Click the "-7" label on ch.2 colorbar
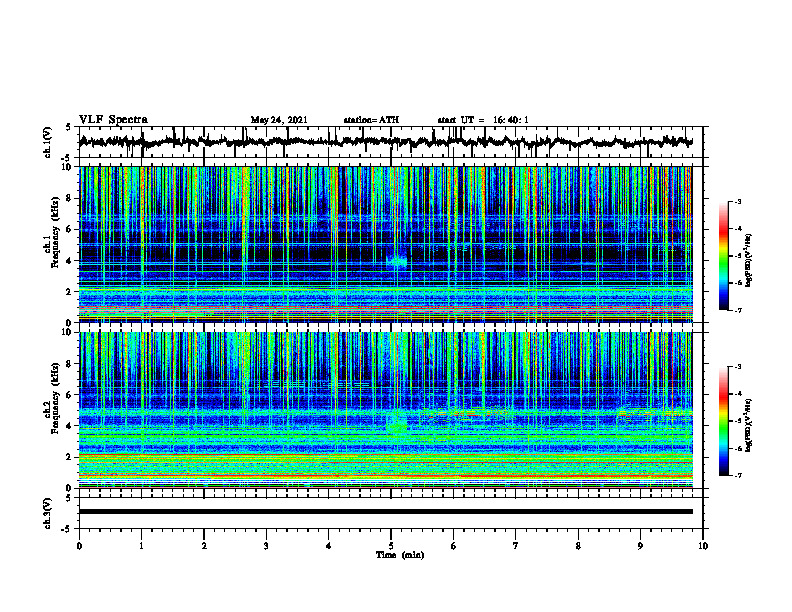The width and height of the screenshot is (792, 612). tap(738, 476)
